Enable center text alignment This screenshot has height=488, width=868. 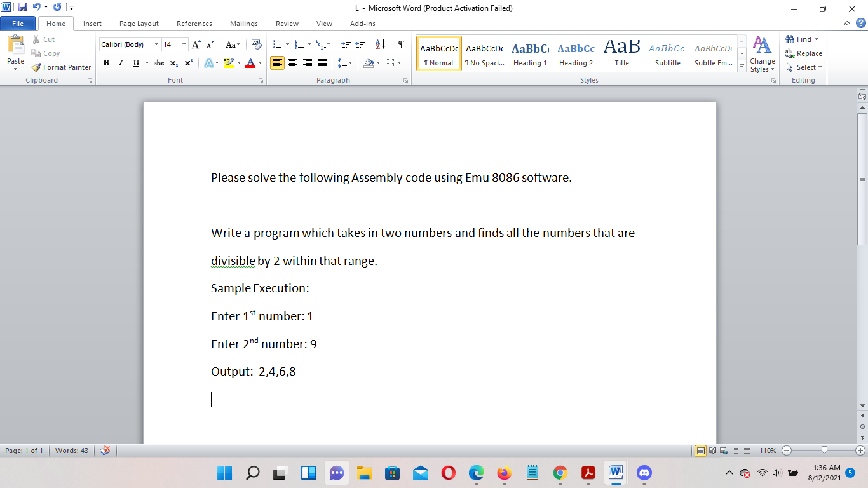point(292,63)
